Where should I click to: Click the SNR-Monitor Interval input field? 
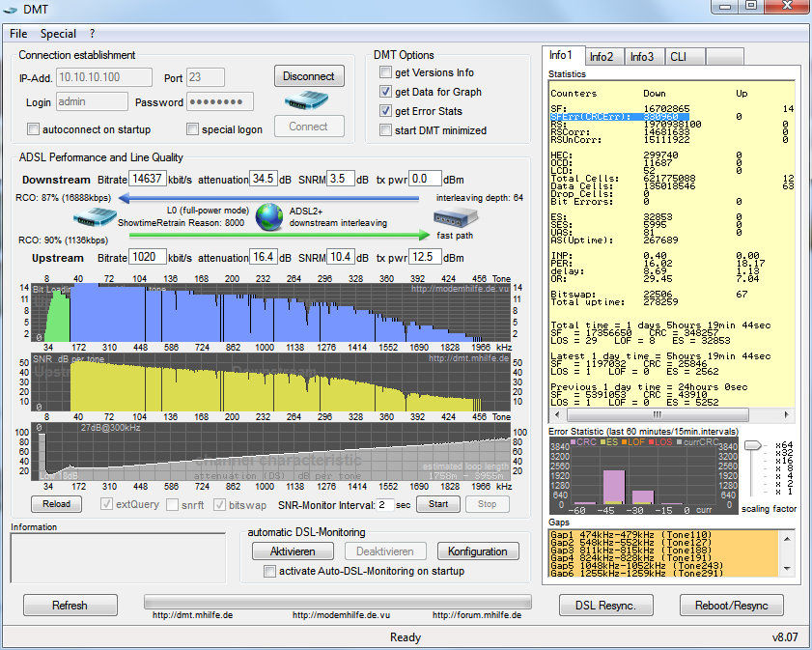(x=386, y=504)
